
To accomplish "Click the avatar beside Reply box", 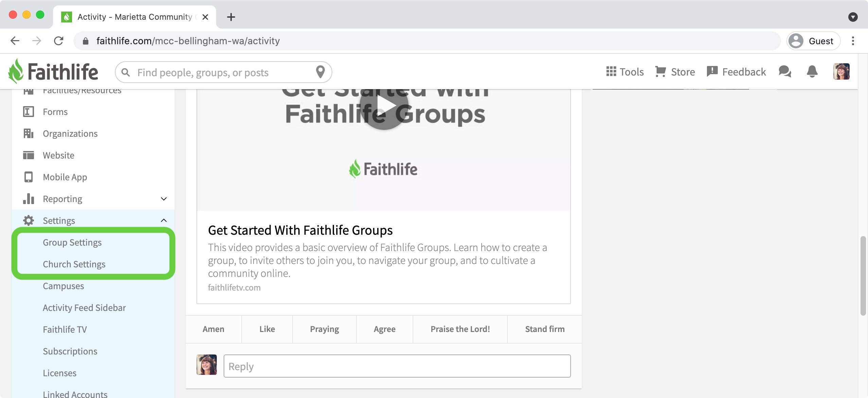I will (x=207, y=365).
